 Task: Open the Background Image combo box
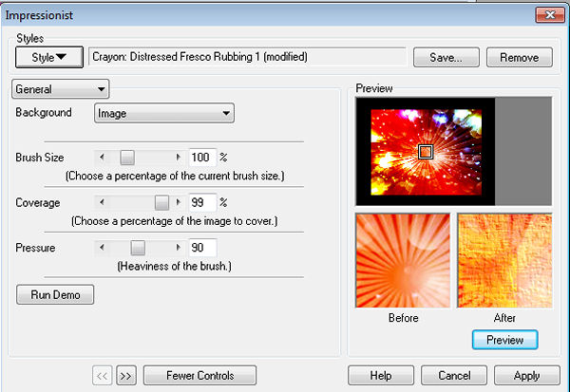tap(164, 114)
